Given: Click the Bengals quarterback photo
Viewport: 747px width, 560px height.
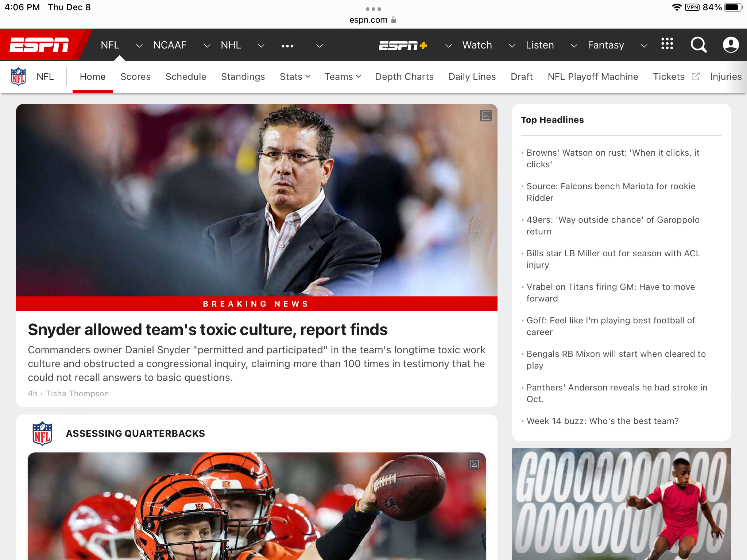Looking at the screenshot, I should pos(257,506).
